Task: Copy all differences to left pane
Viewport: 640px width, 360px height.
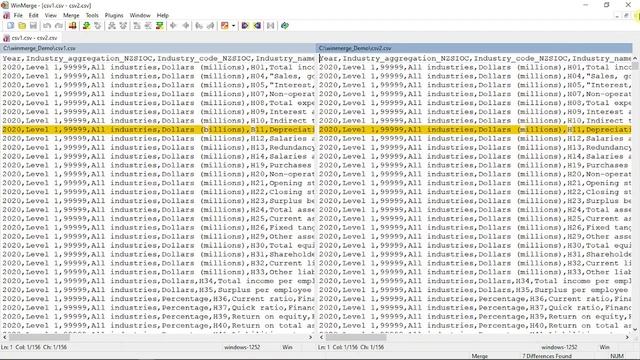Action: point(257,26)
